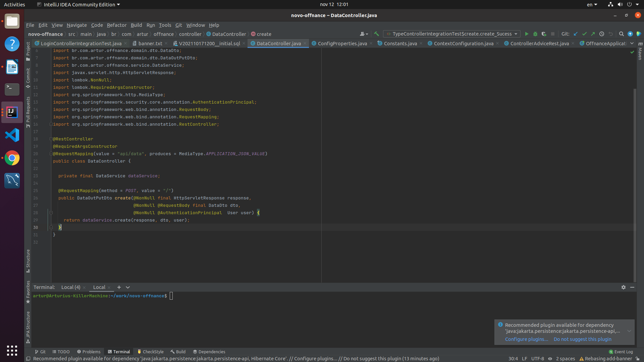Viewport: 644px width, 362px height.
Task: Open indent settings '2 spaces'
Action: (x=566, y=359)
